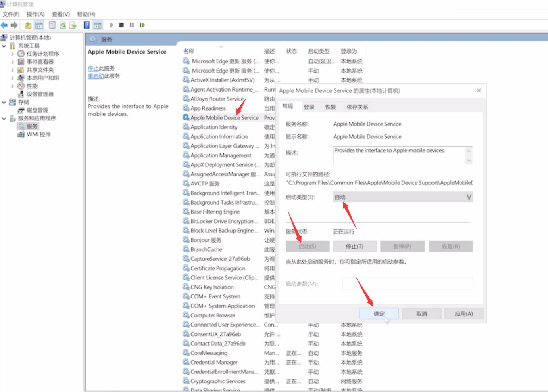Select 本地用户和组 tree node
The width and height of the screenshot is (548, 392).
[x=43, y=78]
